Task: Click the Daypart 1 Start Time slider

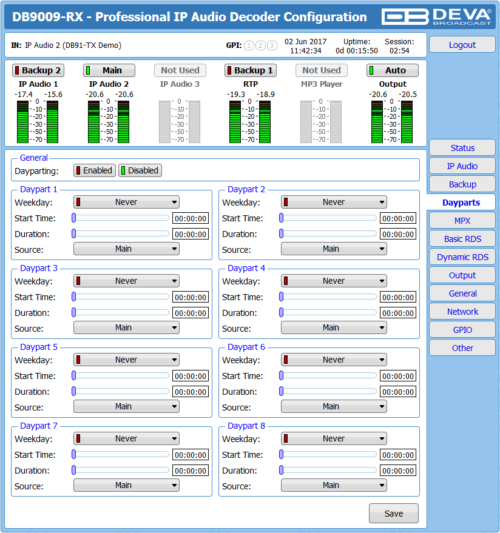Action: (x=120, y=218)
